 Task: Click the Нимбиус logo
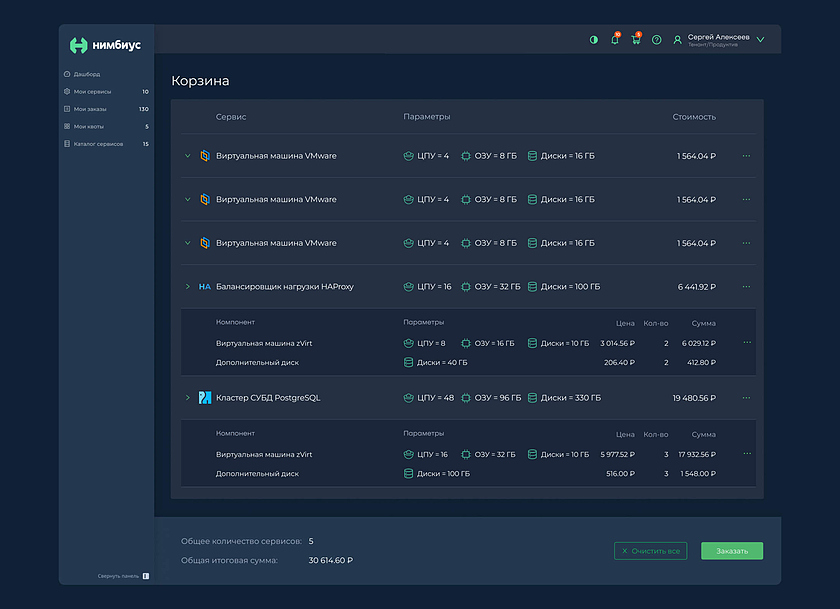[105, 45]
